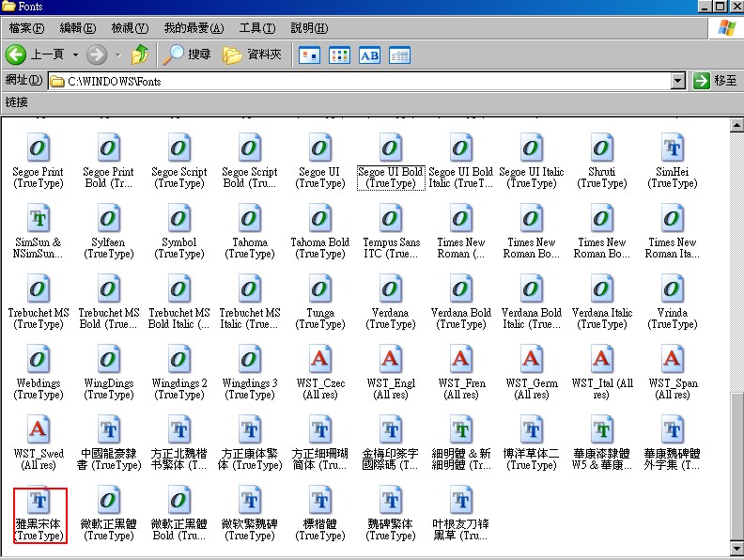
Task: Switch to large icons view
Action: click(309, 55)
